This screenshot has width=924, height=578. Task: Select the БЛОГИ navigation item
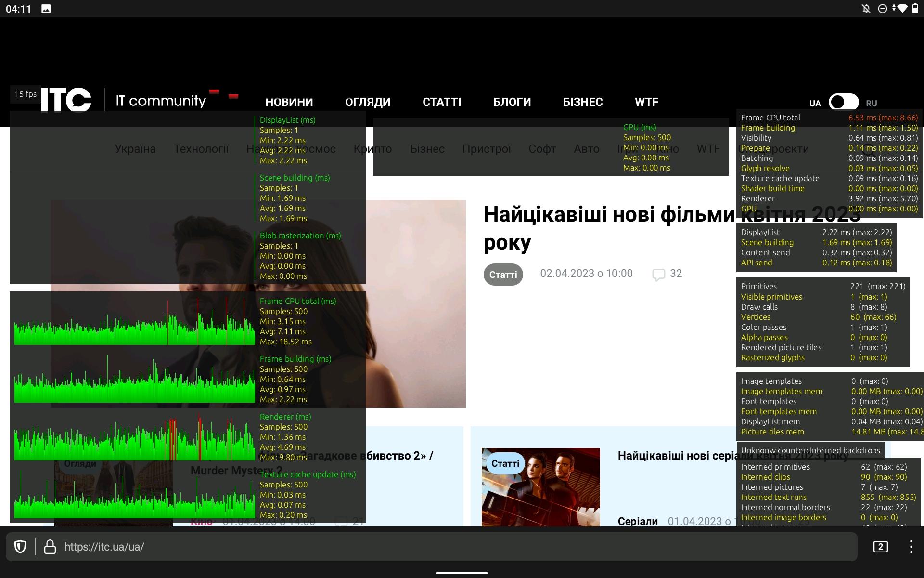512,102
